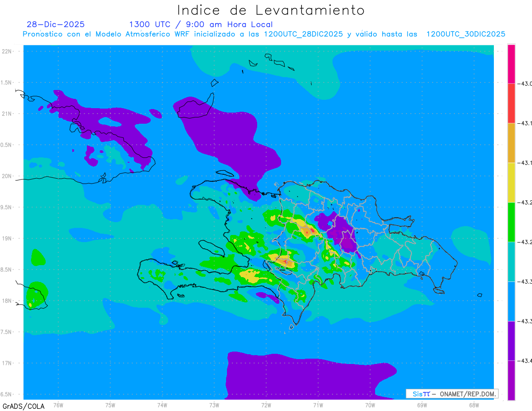Viewport: 532px width, 411px height.
Task: Click the 'GrADS/COLA' label
Action: tap(23, 406)
